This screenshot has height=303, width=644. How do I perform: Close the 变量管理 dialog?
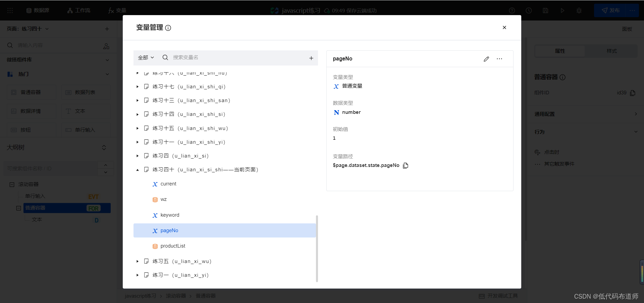[504, 28]
